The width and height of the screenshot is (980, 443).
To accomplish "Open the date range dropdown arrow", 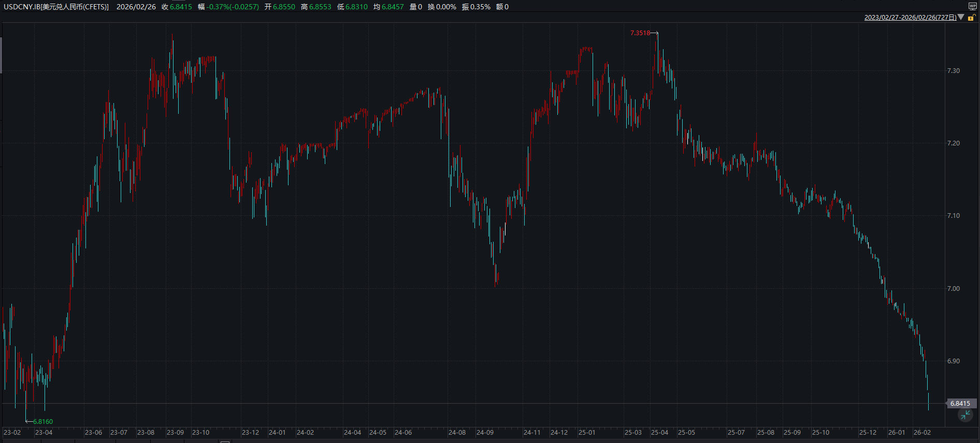I will (x=961, y=17).
